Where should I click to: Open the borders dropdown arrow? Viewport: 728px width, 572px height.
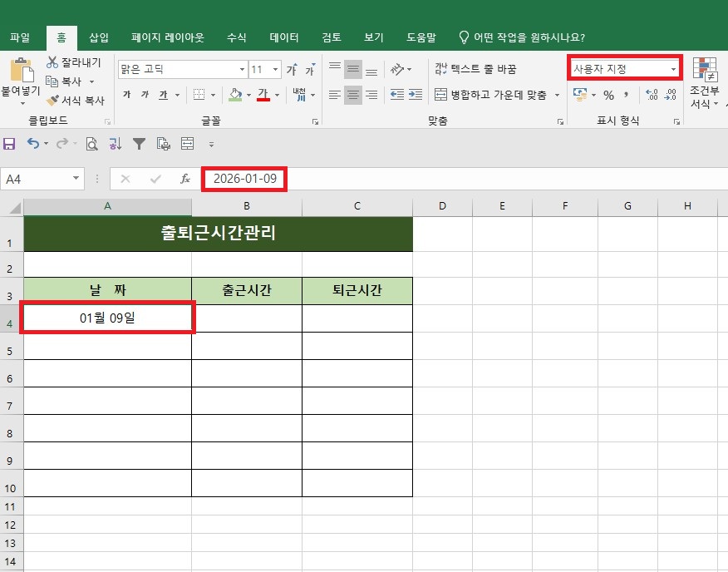coord(213,95)
